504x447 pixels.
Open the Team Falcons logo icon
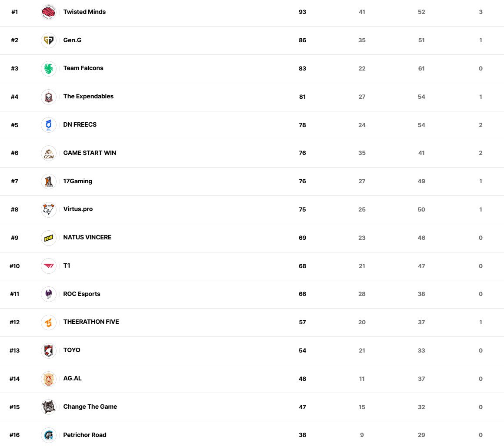(49, 68)
